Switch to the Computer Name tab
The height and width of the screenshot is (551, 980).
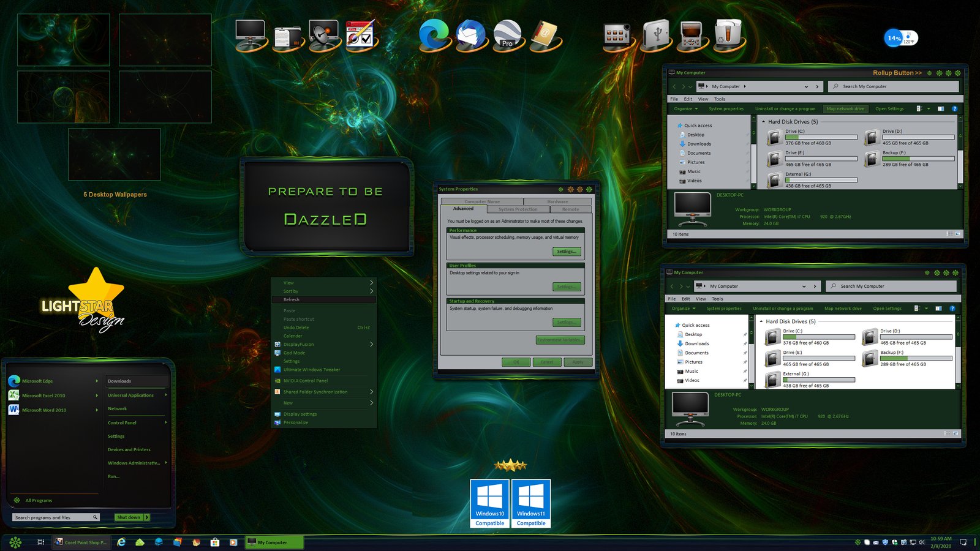[x=482, y=201]
